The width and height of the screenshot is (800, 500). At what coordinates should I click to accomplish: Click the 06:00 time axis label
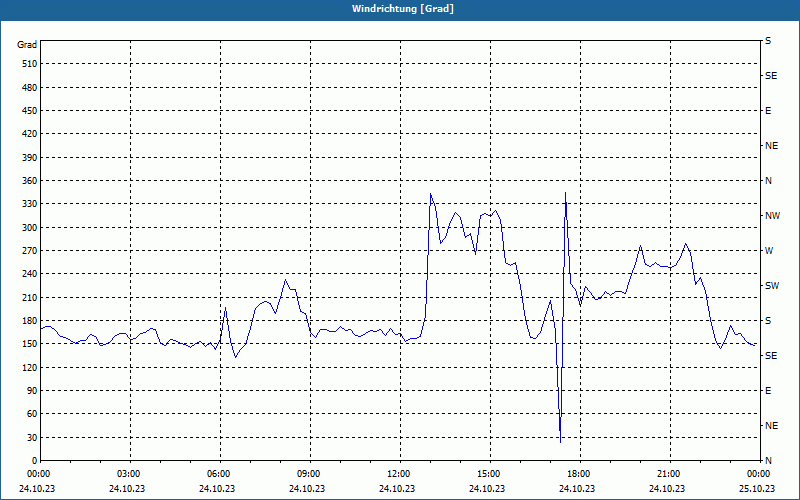(x=220, y=473)
